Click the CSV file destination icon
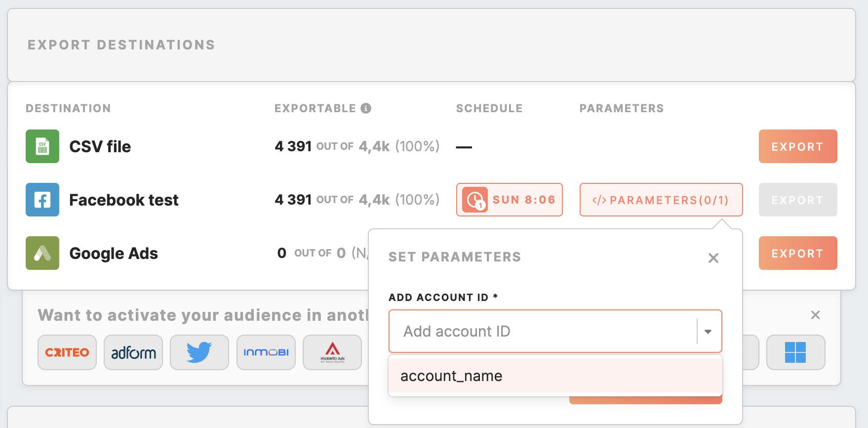Screen dimensions: 868x428 tap(42, 146)
